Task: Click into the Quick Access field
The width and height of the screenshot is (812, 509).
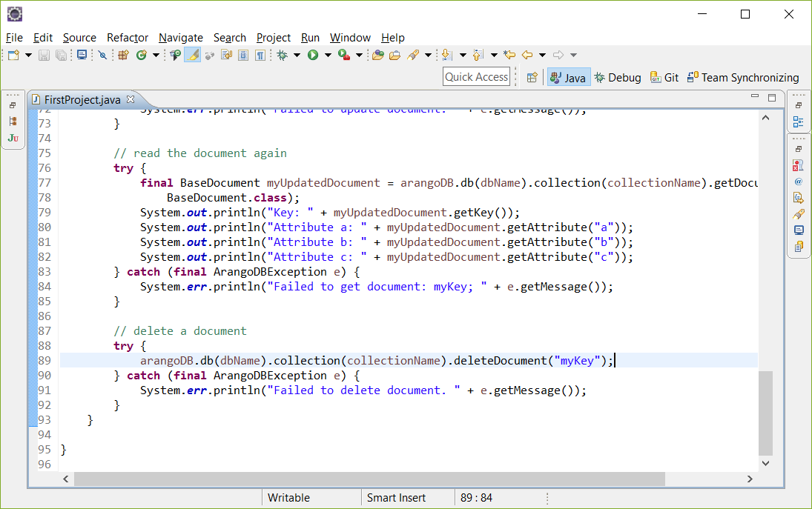Action: [476, 76]
